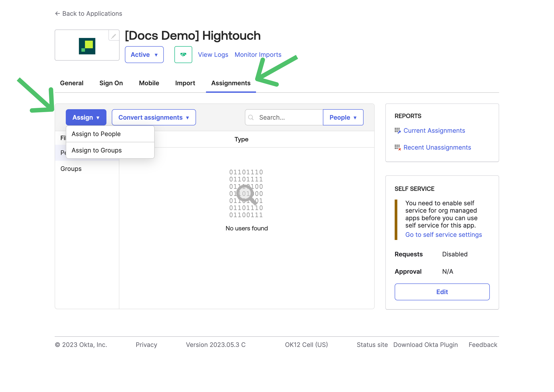Click the N/A approval value
This screenshot has height=392, width=554.
tap(448, 271)
